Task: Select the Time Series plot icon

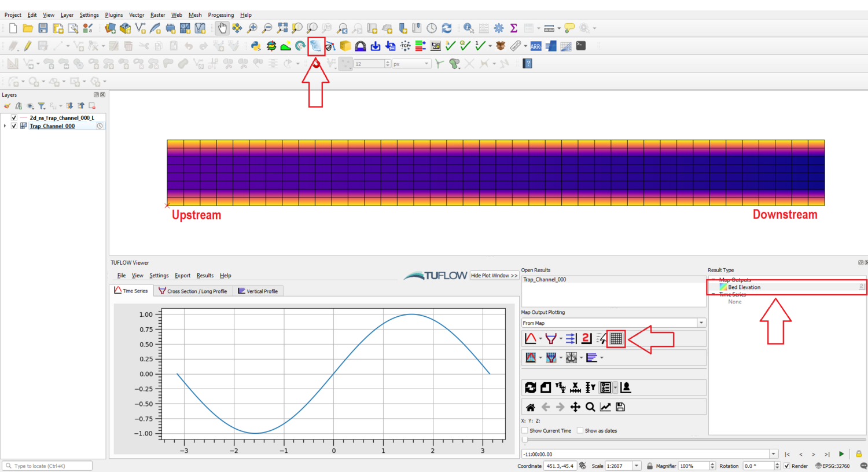Action: point(532,338)
